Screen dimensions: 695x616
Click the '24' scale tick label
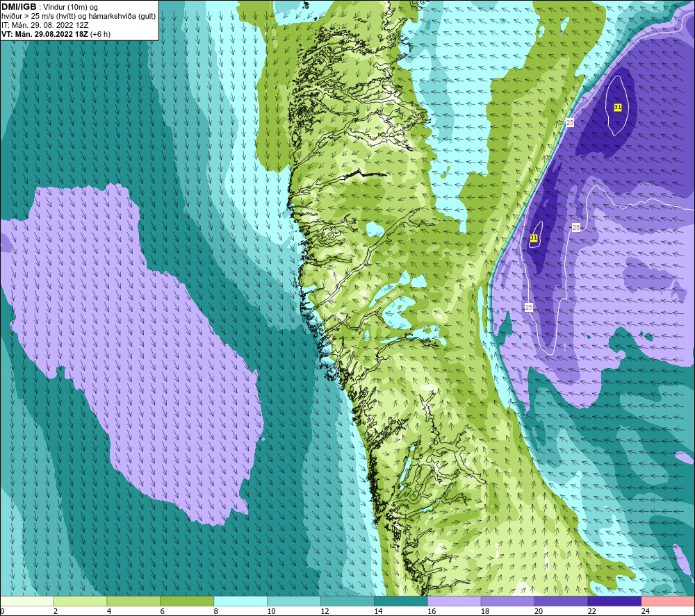pyautogui.click(x=646, y=611)
